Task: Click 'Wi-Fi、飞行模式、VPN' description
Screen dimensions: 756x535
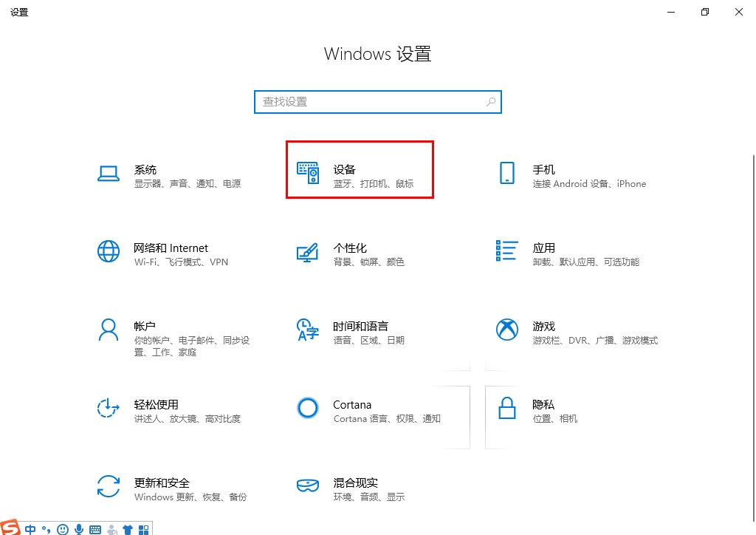Action: coord(182,262)
